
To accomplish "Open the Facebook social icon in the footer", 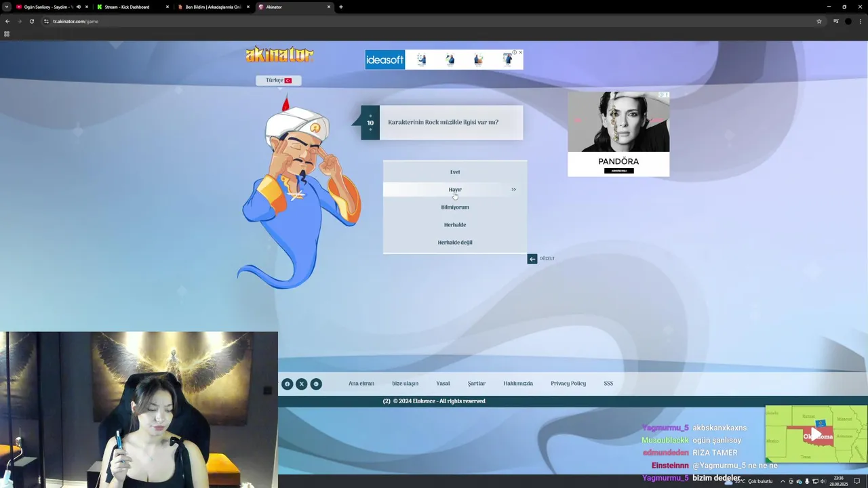I will click(x=287, y=384).
